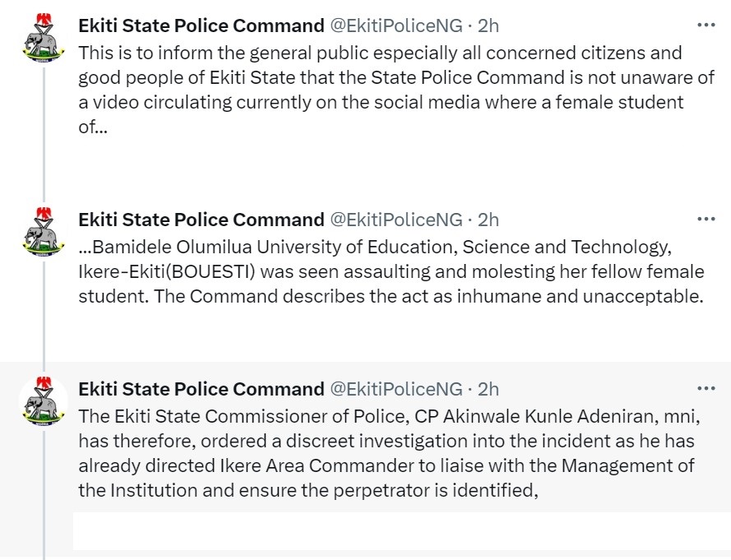
Task: Click the account name on the third tweet
Action: point(201,389)
